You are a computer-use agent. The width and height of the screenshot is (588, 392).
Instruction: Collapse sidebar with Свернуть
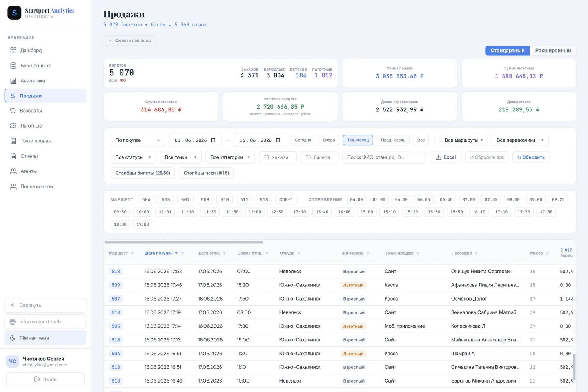click(x=45, y=305)
